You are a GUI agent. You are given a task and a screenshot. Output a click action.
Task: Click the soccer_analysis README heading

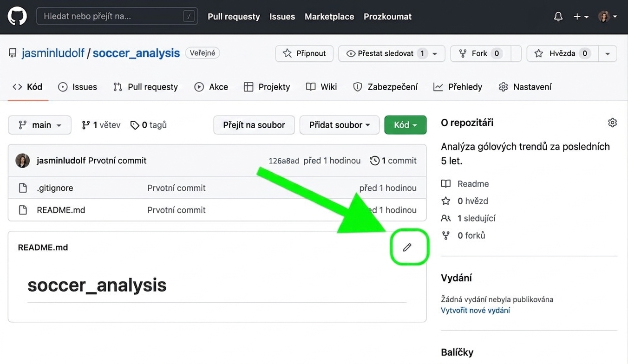click(97, 285)
